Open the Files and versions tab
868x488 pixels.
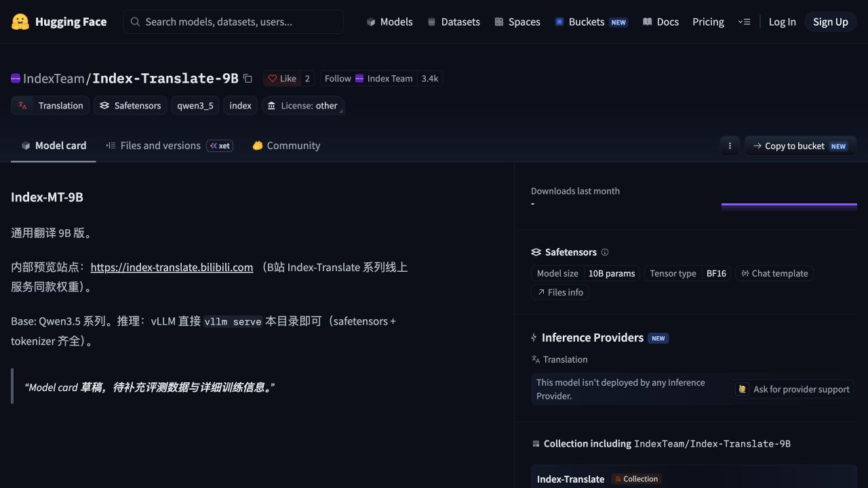[170, 146]
